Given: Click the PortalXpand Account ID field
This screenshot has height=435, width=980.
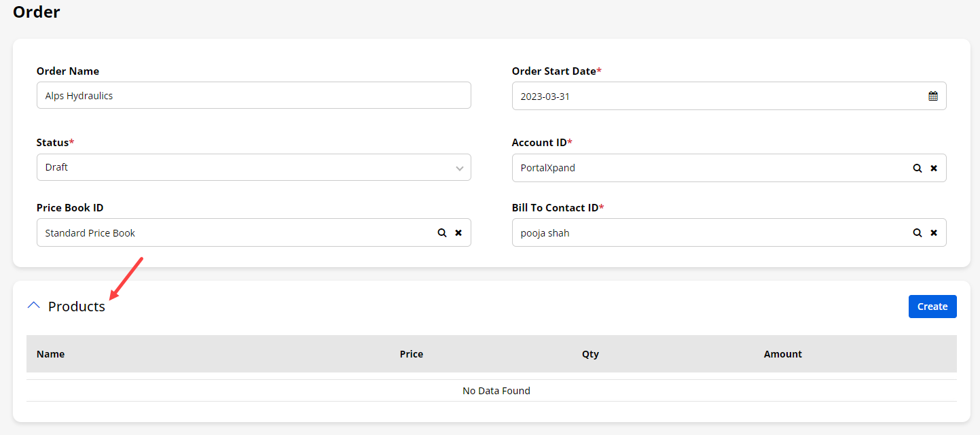Looking at the screenshot, I should 706,168.
